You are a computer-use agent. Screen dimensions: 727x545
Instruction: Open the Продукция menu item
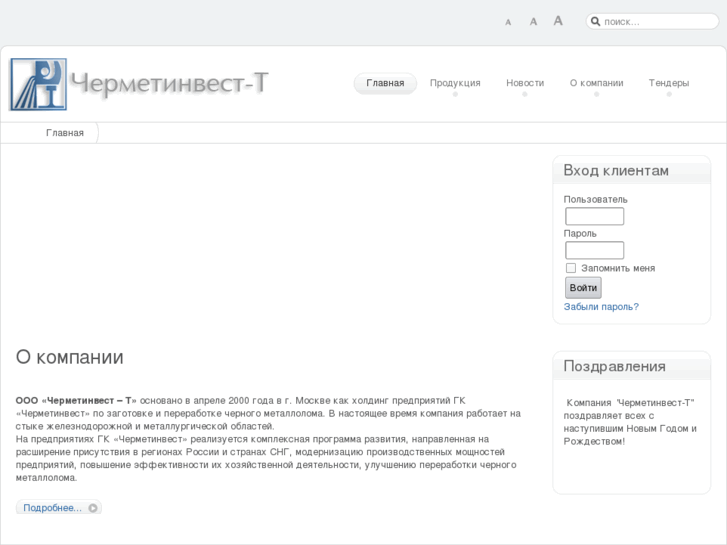[x=455, y=83]
